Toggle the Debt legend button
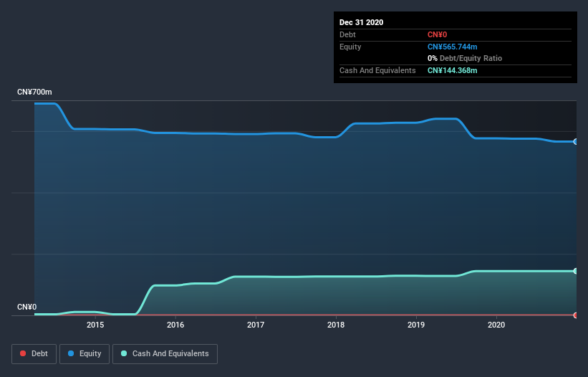 click(34, 354)
